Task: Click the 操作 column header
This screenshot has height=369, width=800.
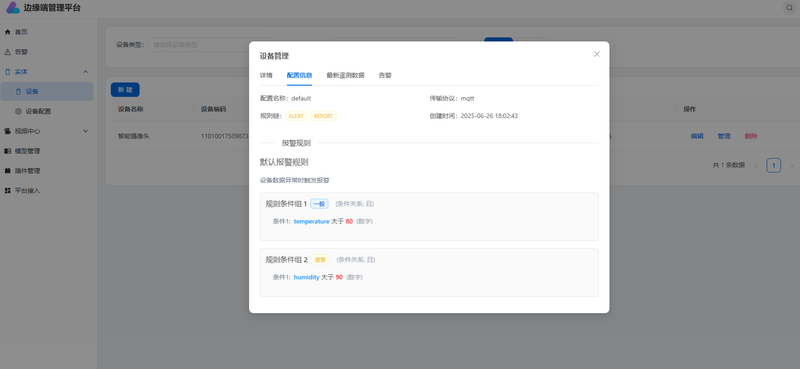Action: pos(690,109)
